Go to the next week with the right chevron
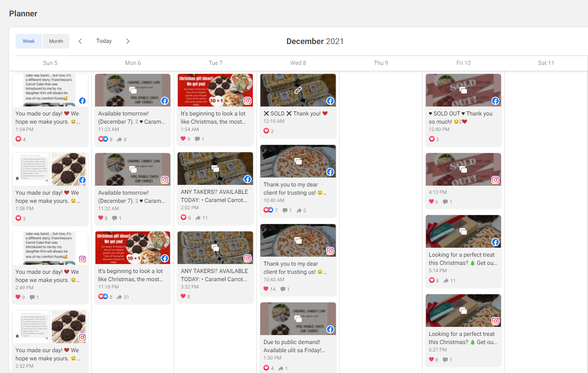The height and width of the screenshot is (373, 588). [128, 41]
